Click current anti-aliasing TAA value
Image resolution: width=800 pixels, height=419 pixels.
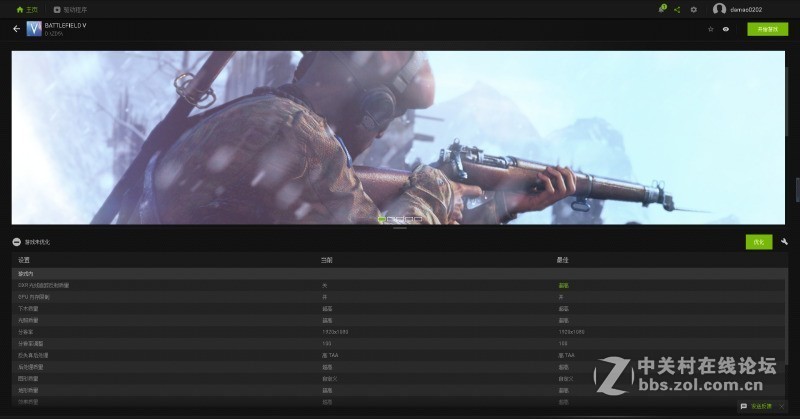(330, 355)
